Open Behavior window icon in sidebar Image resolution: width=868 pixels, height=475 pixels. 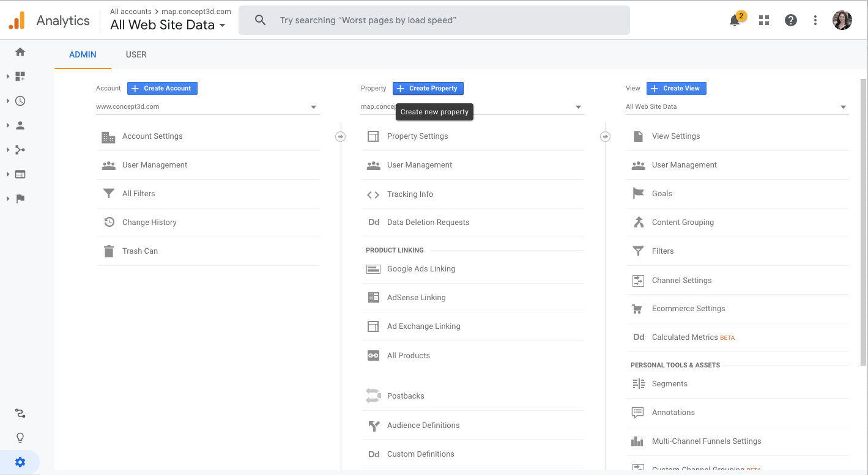[x=20, y=174]
